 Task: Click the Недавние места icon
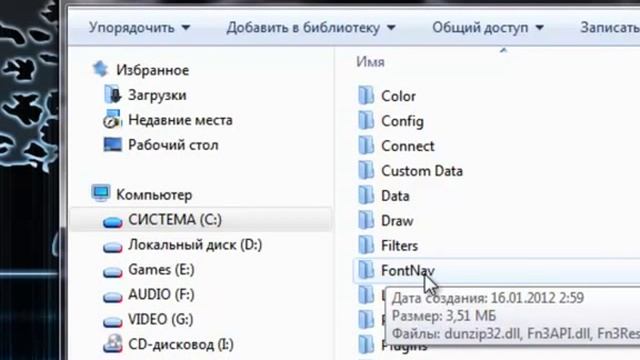click(x=112, y=119)
